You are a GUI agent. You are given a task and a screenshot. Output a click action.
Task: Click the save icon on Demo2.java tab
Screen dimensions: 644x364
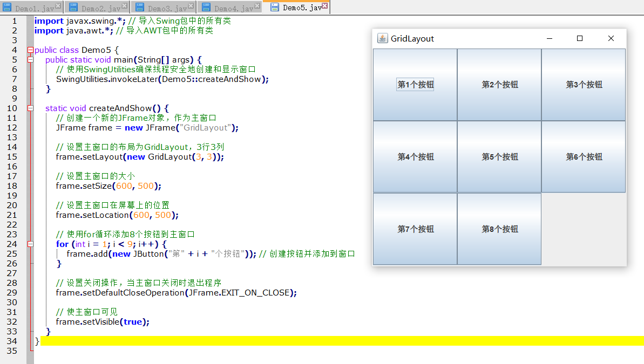click(73, 8)
